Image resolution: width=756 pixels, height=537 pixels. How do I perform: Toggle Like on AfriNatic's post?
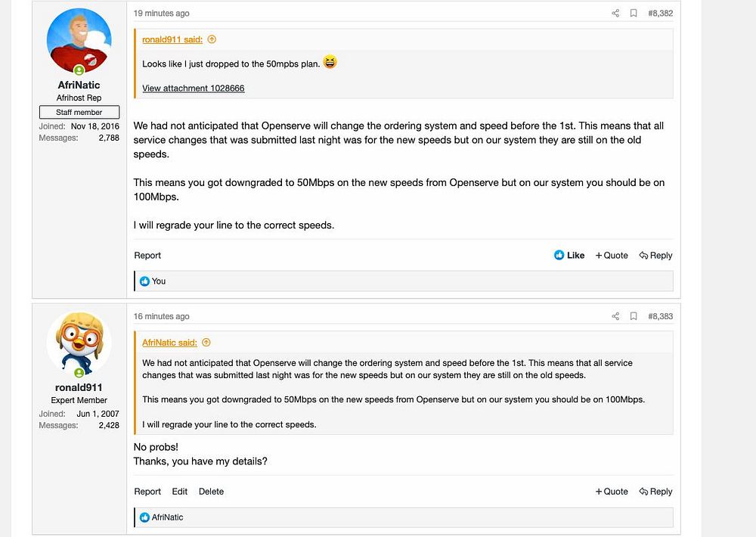pos(569,255)
